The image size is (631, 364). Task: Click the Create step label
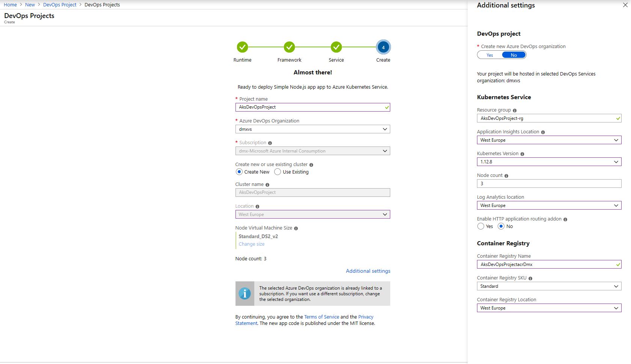click(383, 60)
